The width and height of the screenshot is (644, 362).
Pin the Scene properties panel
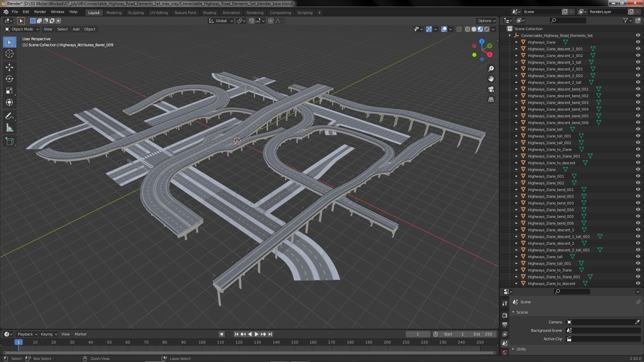coord(638,302)
